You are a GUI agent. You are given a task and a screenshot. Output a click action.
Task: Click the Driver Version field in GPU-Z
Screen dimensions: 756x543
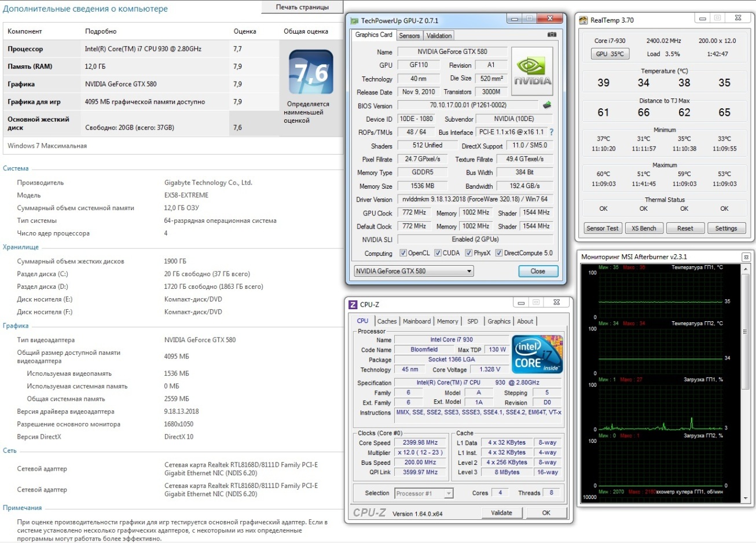click(x=475, y=199)
